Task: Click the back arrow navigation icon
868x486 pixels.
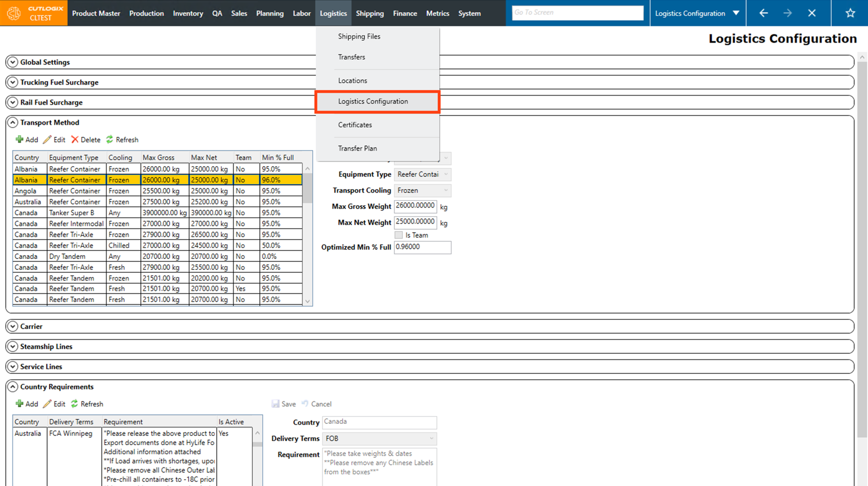Action: click(x=763, y=13)
